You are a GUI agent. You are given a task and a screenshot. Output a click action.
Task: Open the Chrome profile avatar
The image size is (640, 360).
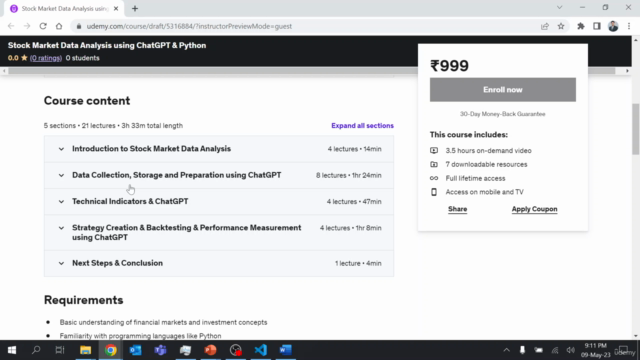613,26
